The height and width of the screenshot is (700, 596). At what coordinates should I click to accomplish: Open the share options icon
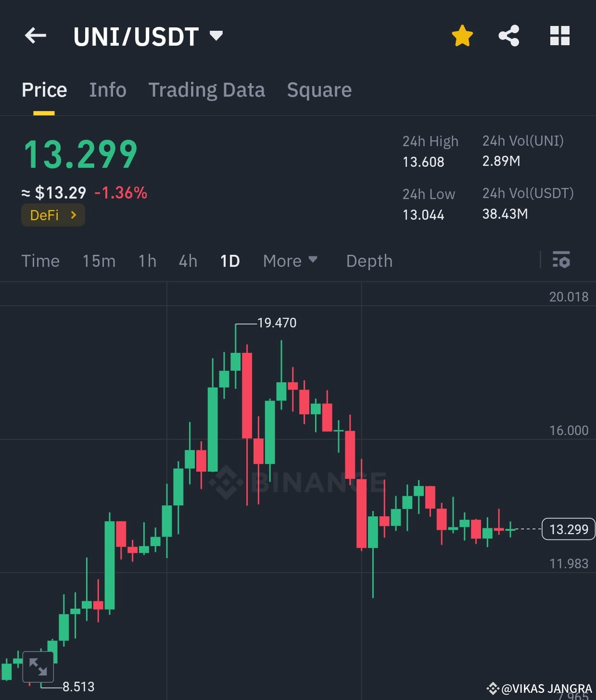coord(509,35)
